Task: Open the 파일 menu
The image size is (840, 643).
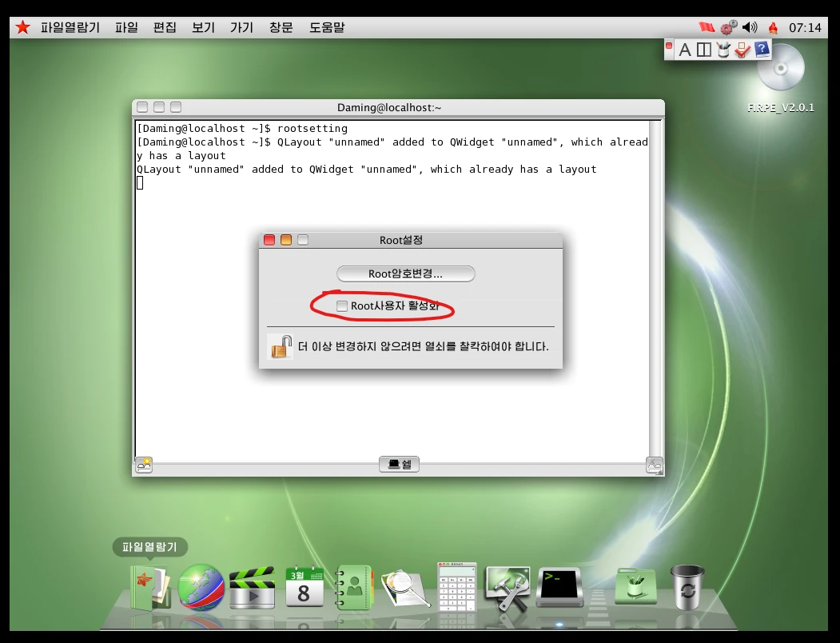Action: [126, 27]
